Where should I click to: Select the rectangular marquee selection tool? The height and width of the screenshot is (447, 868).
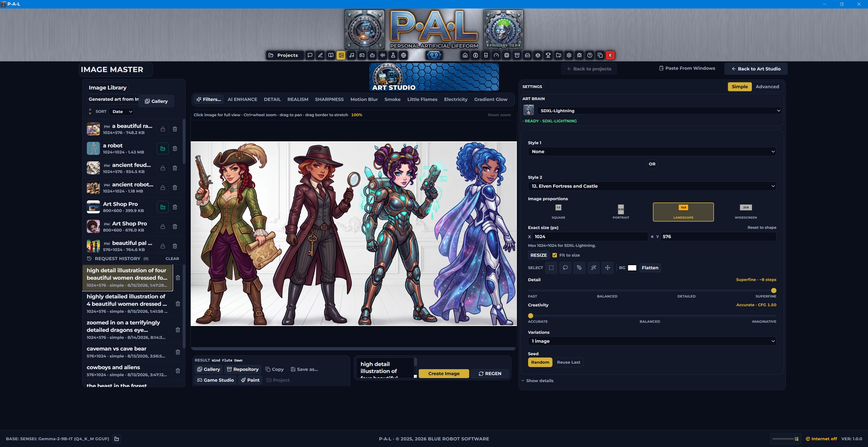pos(551,268)
